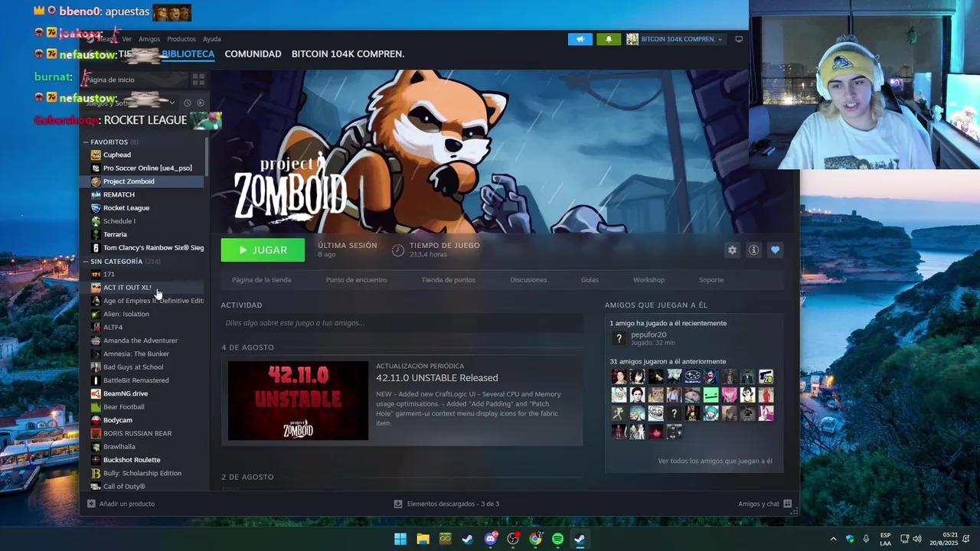Open 42.11.0 UNSTABLE news thumbnail
The width and height of the screenshot is (980, 551).
[x=298, y=401]
